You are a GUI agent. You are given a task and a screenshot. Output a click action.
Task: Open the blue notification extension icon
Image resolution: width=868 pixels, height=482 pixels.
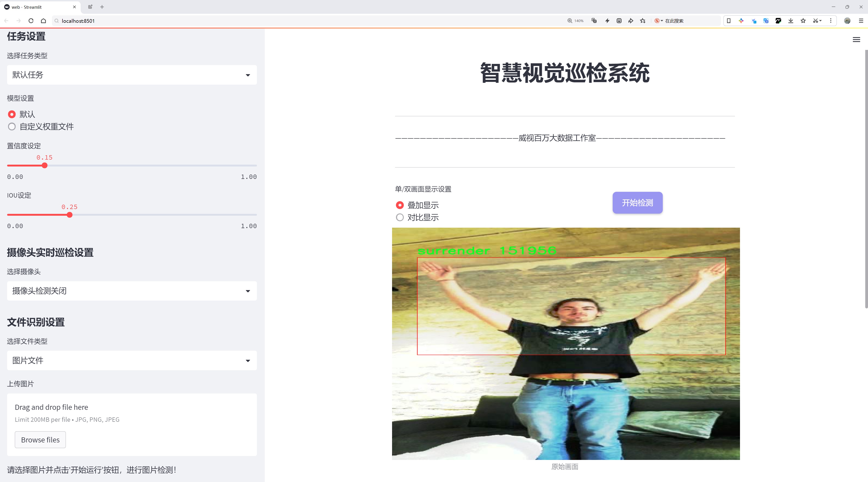click(x=754, y=21)
